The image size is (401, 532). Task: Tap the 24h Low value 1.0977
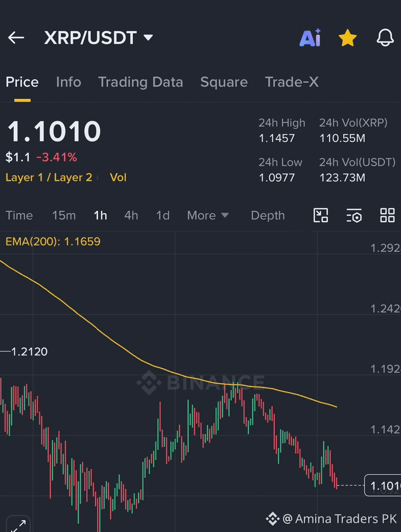[277, 178]
